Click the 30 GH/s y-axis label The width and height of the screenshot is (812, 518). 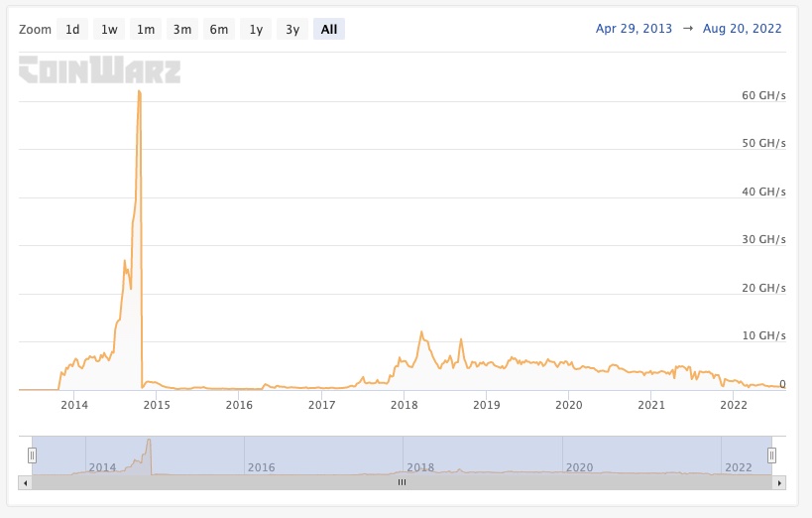pos(763,239)
